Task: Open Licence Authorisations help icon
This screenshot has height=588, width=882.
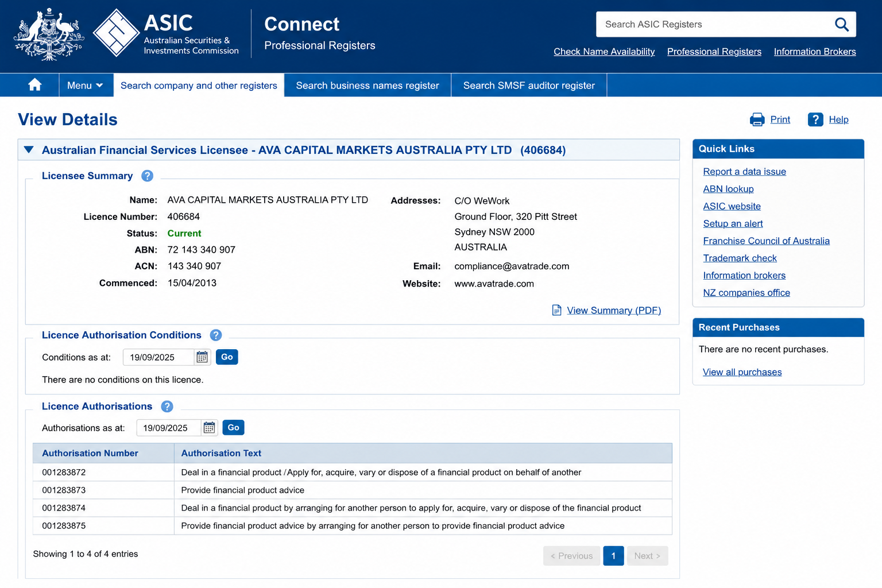Action: (167, 406)
